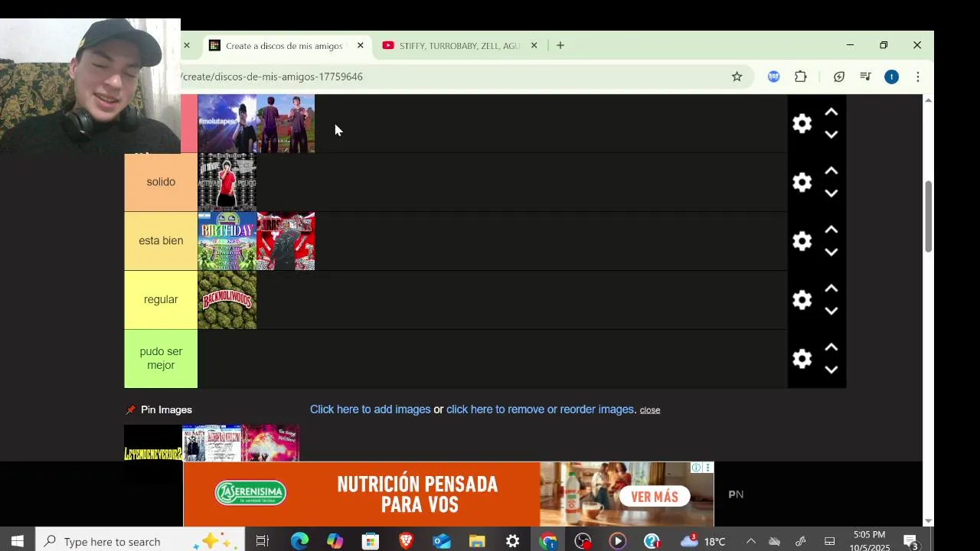This screenshot has height=551, width=980.
Task: Click the small close link beside reorder images
Action: (650, 410)
